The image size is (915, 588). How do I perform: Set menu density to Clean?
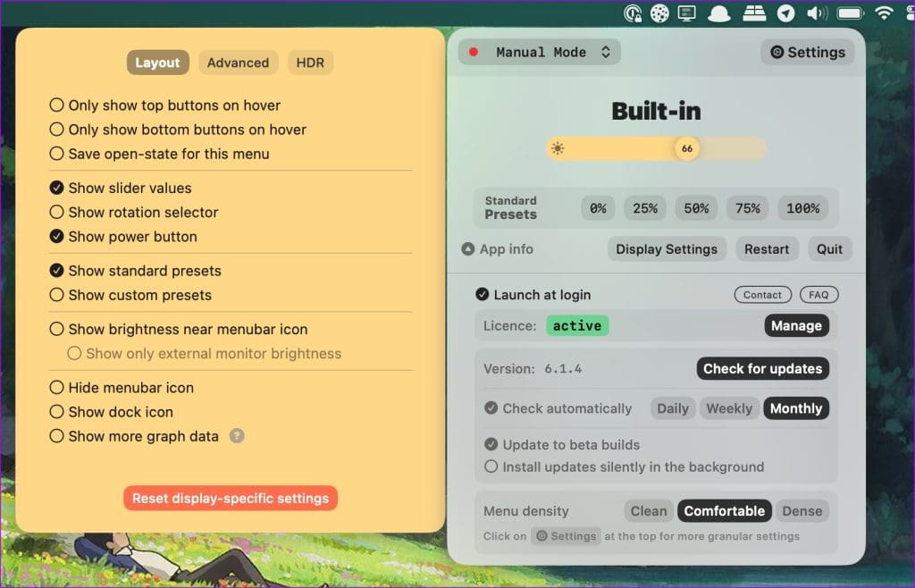[x=649, y=511]
